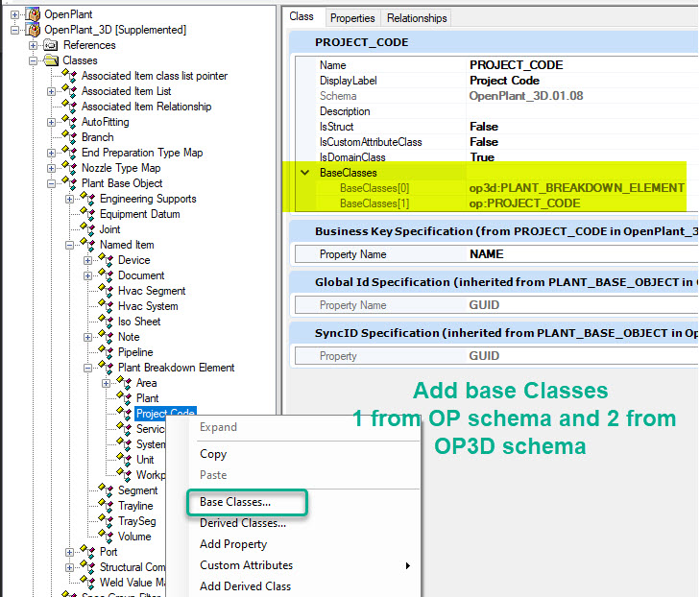The height and width of the screenshot is (597, 700).
Task: Expand the End Preparation Type Map node
Action: tap(51, 153)
